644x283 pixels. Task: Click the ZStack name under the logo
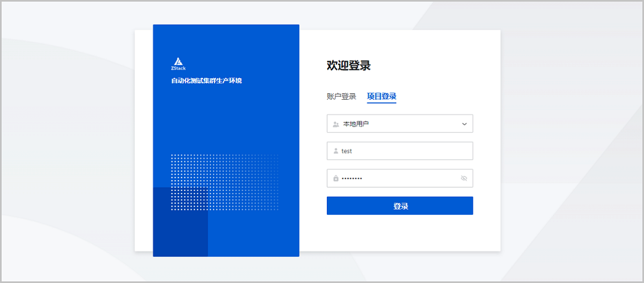pos(178,69)
